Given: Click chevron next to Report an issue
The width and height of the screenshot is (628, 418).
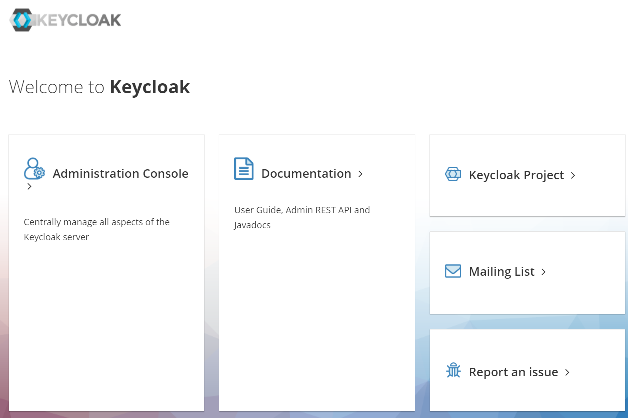Looking at the screenshot, I should 567,372.
